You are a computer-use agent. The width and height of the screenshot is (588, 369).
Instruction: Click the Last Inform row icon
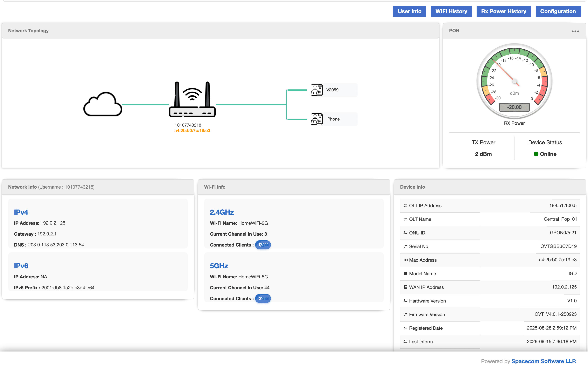(405, 342)
